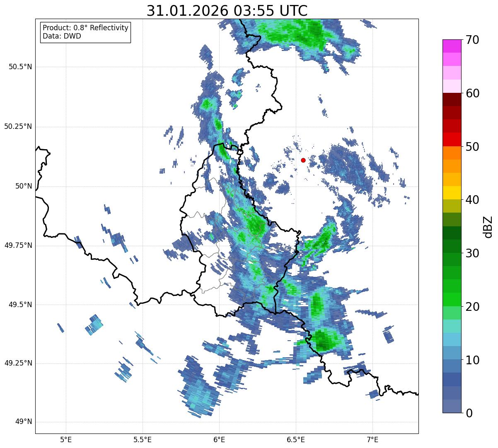
Task: Click the orange colorbar segment below 50
Action: click(x=452, y=153)
